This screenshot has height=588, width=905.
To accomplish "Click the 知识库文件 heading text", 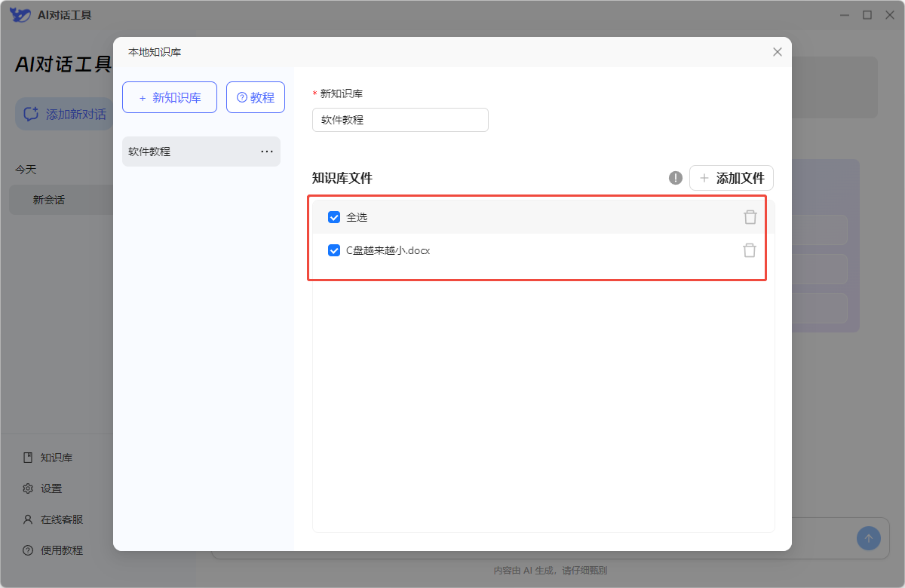I will tap(342, 178).
